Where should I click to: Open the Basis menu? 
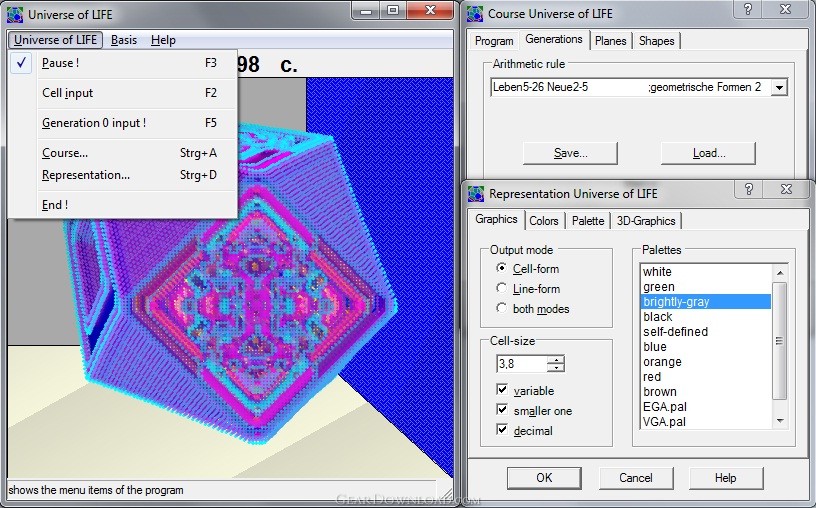[124, 40]
